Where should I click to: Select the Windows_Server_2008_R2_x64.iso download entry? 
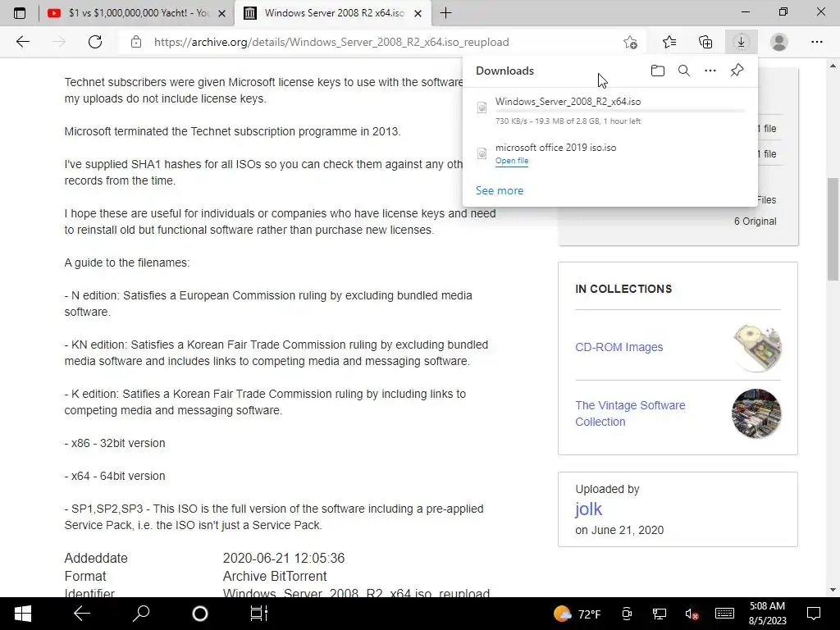coord(610,111)
